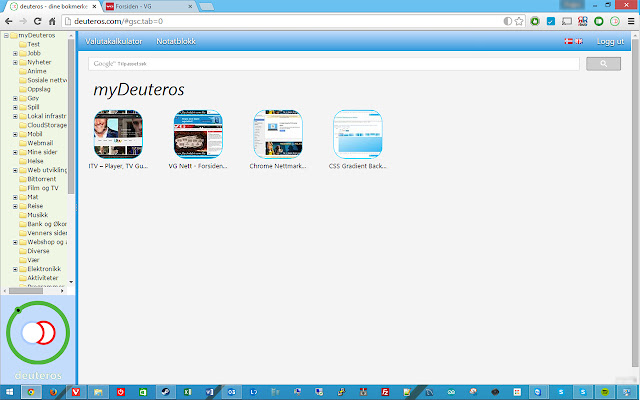Viewport: 640px width, 400px height.
Task: Open the VG Nett bookmark thumbnail
Action: coord(198,134)
